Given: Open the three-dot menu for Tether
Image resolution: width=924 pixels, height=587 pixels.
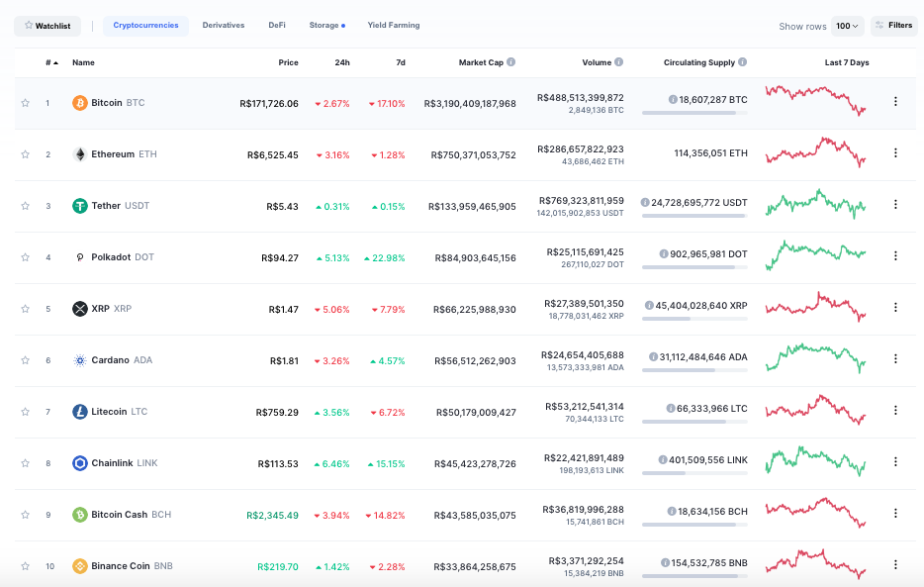Looking at the screenshot, I should pyautogui.click(x=895, y=204).
